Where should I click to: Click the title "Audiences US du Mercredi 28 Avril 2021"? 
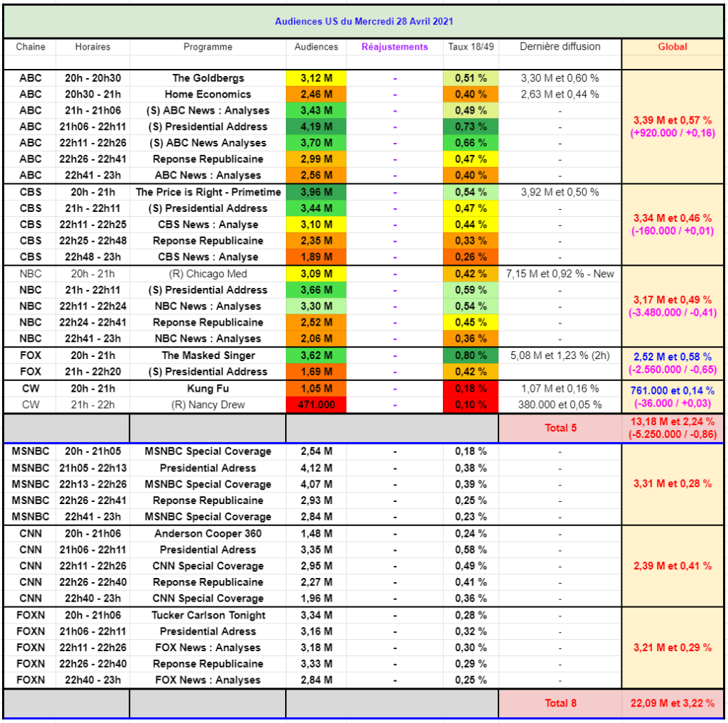363,21
